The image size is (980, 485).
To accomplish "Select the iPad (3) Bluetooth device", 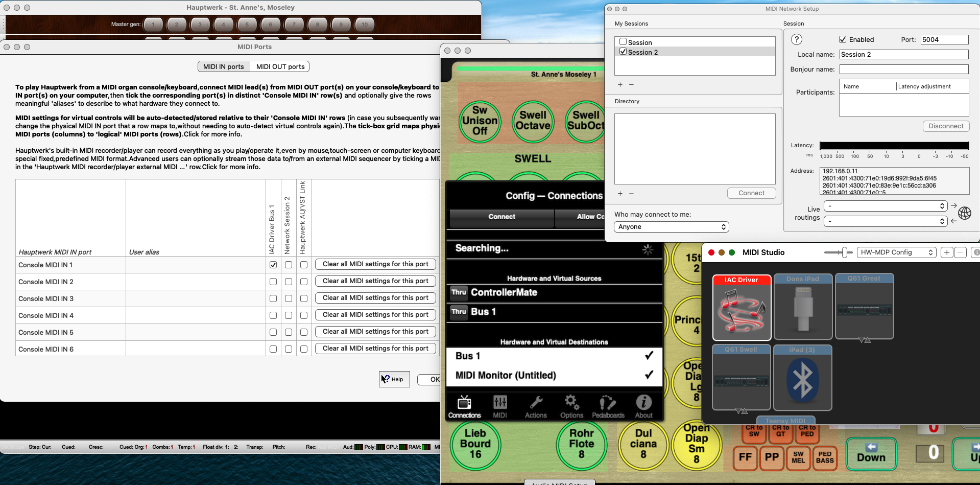I will pyautogui.click(x=802, y=378).
